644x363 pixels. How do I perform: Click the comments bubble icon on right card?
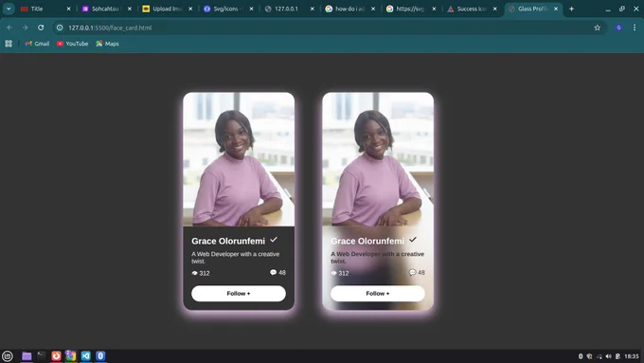coord(412,272)
